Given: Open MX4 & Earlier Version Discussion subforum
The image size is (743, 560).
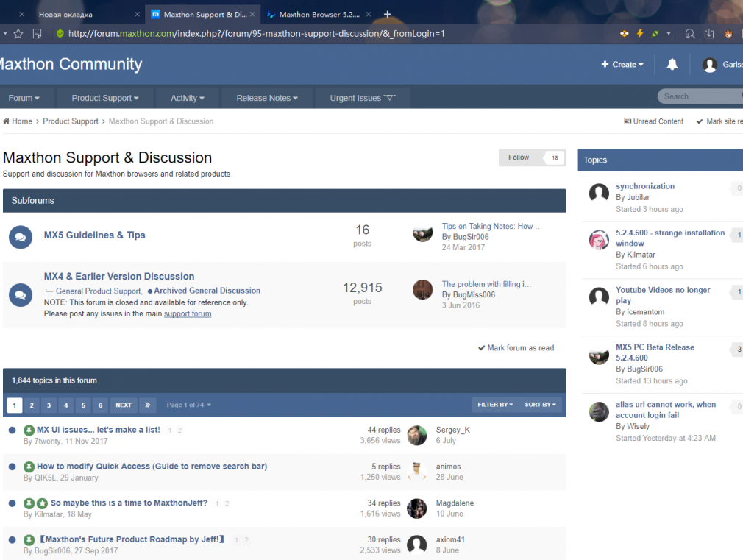Looking at the screenshot, I should click(119, 277).
